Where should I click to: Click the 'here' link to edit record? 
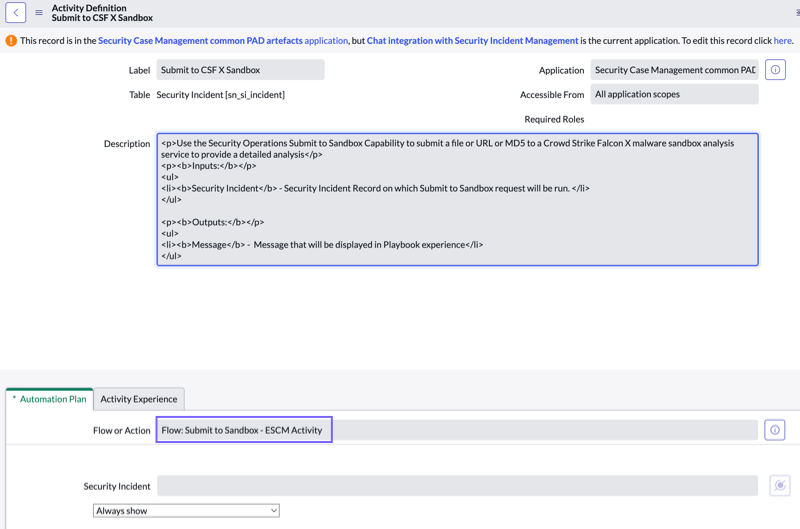[782, 41]
